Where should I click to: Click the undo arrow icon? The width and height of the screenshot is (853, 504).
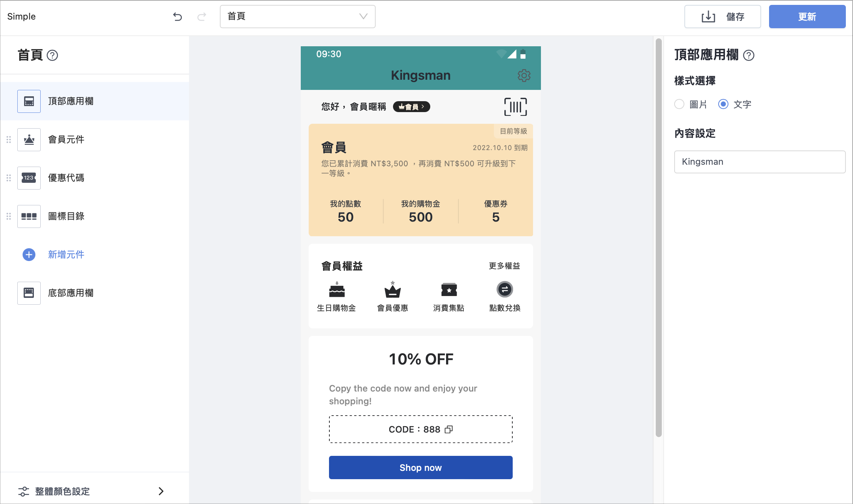(177, 17)
